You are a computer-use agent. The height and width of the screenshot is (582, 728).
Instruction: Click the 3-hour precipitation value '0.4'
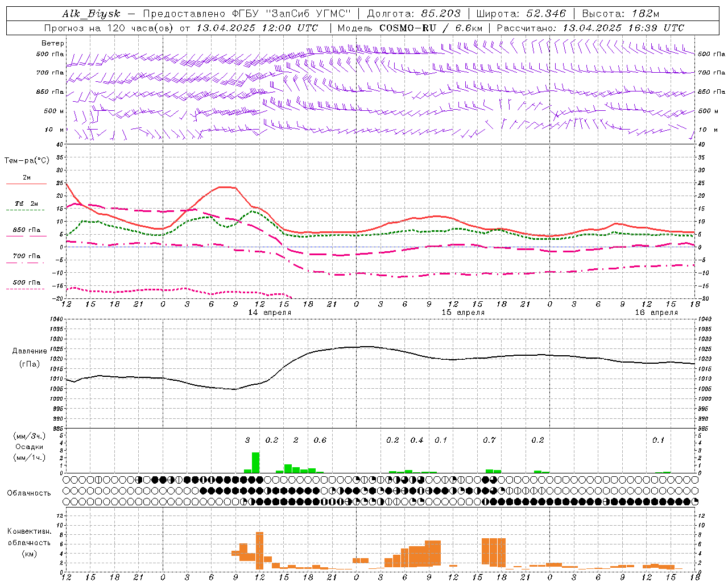point(417,440)
